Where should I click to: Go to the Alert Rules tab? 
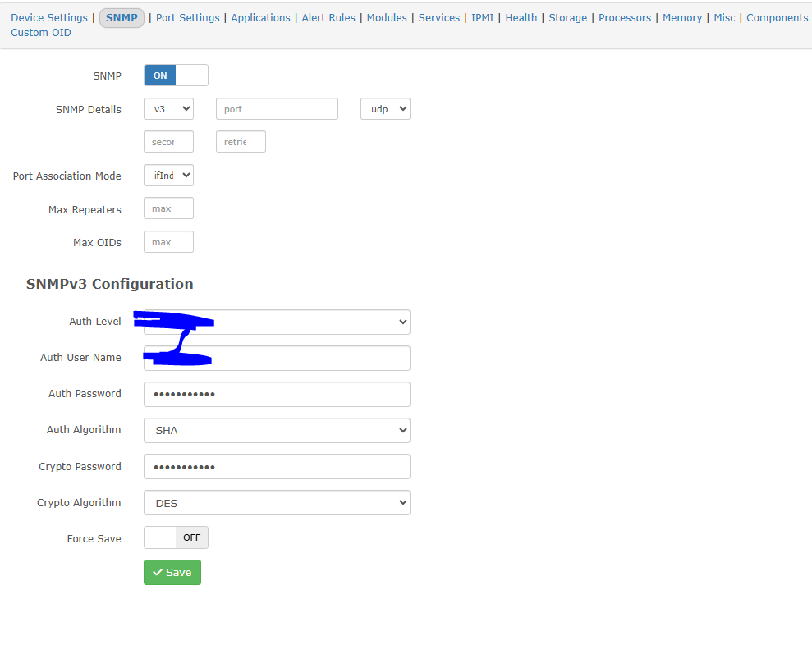pos(328,17)
